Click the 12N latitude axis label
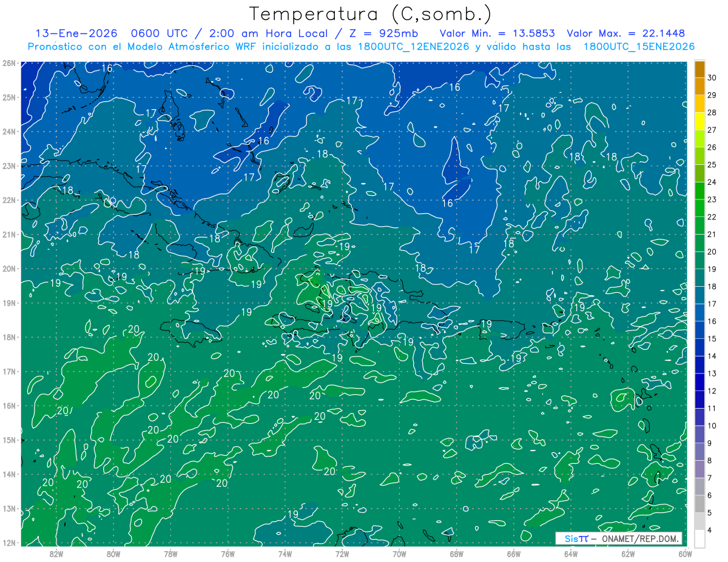Viewport: 728px width, 562px height. (x=8, y=543)
